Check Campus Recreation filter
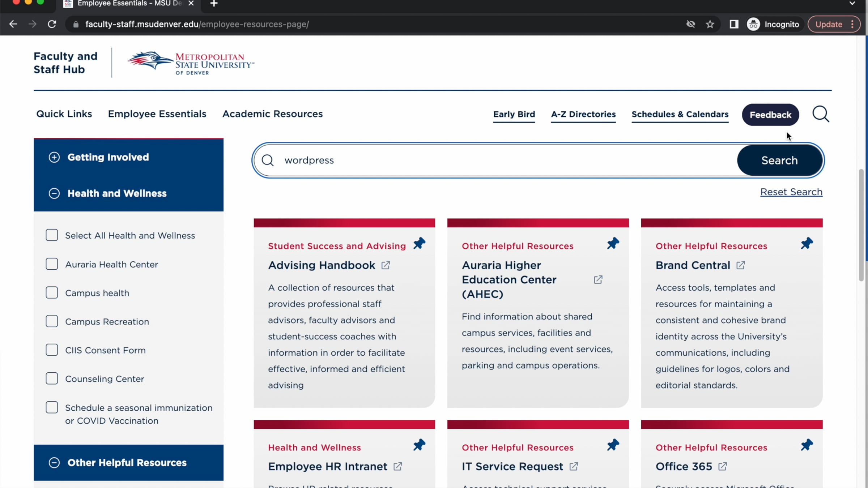Screen dimensions: 868x488 click(52, 321)
